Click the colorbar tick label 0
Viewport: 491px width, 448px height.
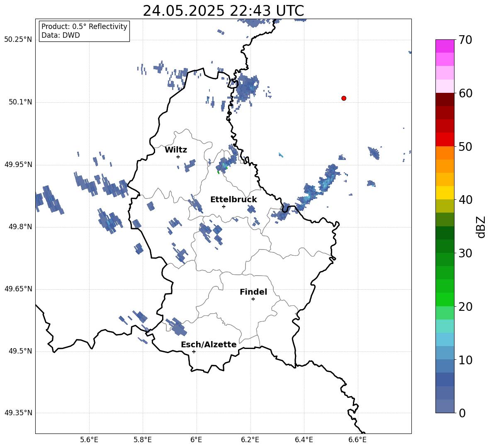[x=462, y=413]
